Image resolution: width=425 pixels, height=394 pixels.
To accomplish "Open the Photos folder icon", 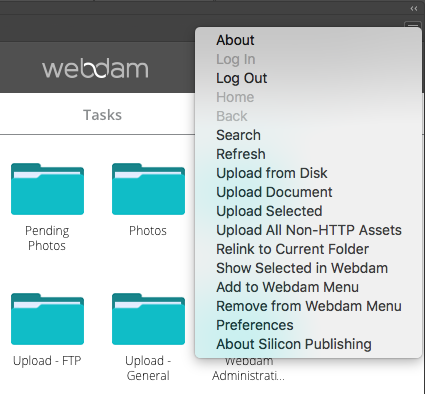I will [x=148, y=189].
